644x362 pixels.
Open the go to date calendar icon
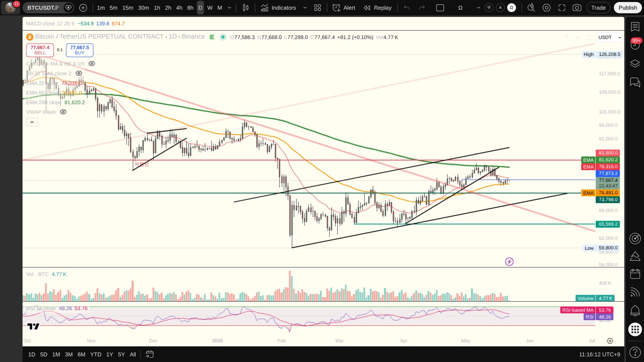[x=149, y=354]
